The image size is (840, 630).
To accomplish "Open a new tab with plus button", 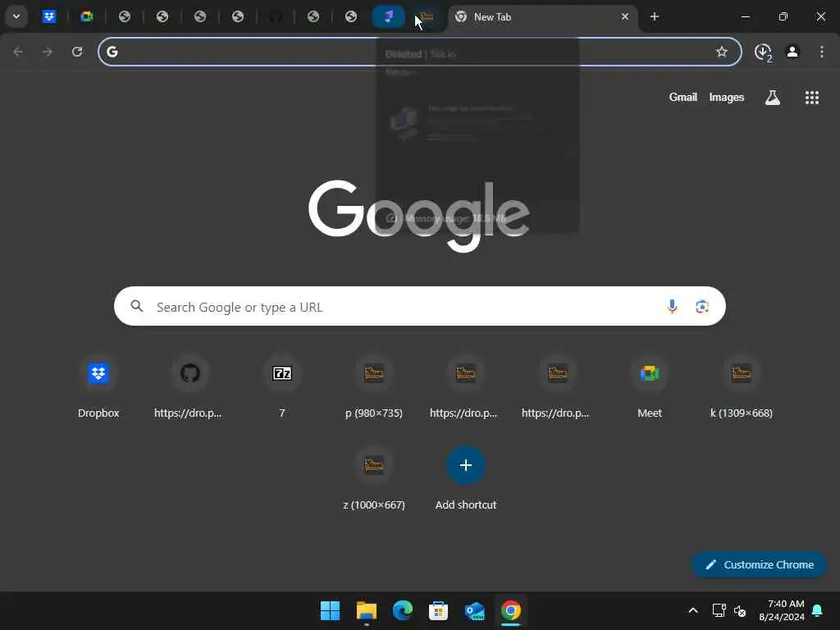I will [x=654, y=16].
